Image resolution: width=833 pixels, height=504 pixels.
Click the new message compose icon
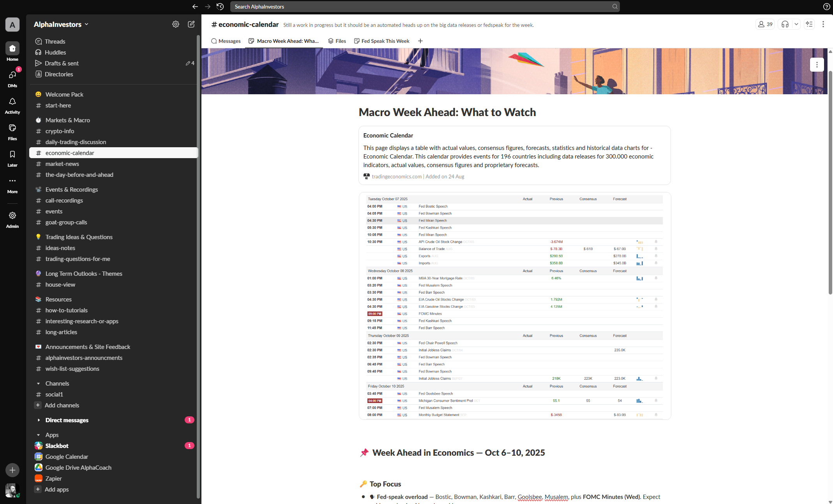click(x=191, y=24)
